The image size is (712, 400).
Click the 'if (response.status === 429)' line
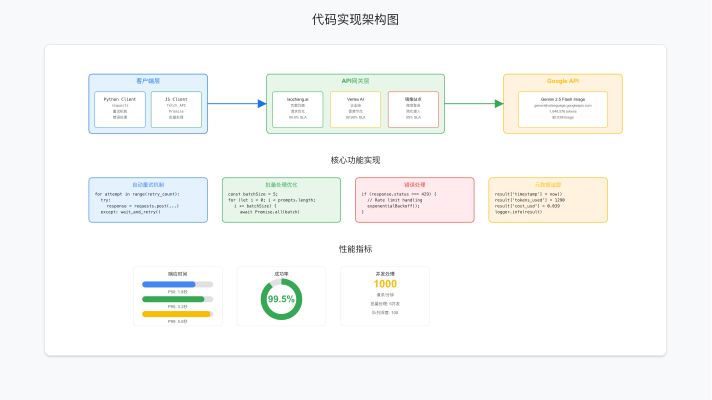coord(399,194)
